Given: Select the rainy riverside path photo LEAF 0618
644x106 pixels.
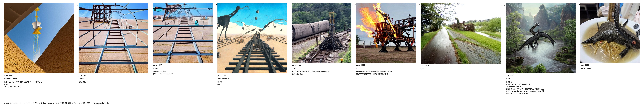Looking at the screenshot, I should 461,33.
